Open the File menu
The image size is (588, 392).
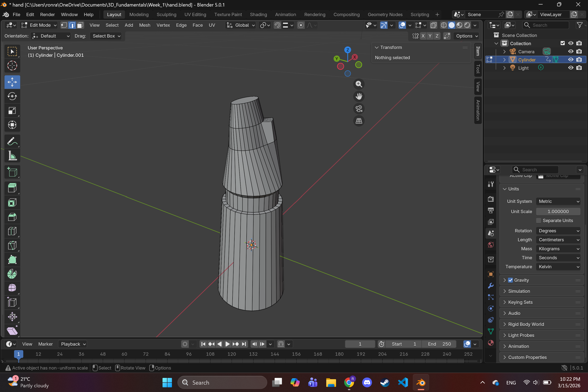point(16,14)
